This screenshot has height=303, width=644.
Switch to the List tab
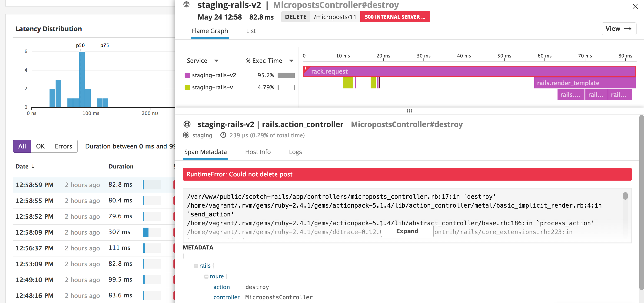click(251, 31)
